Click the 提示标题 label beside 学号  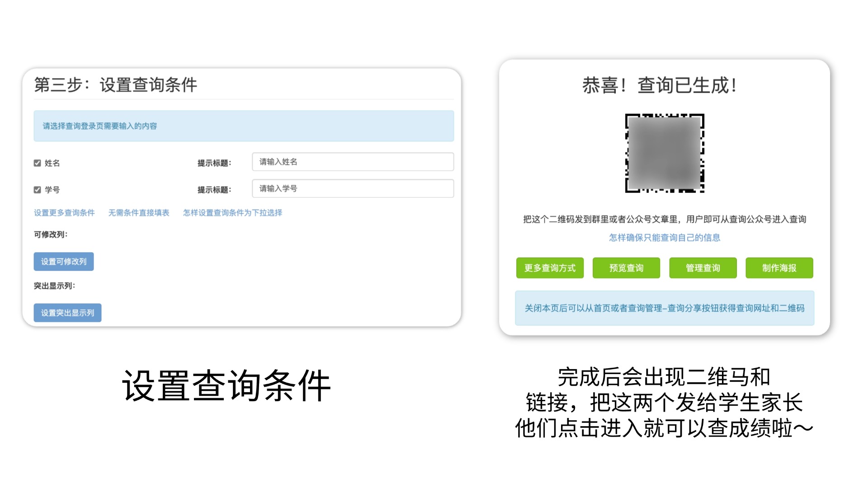click(x=214, y=190)
